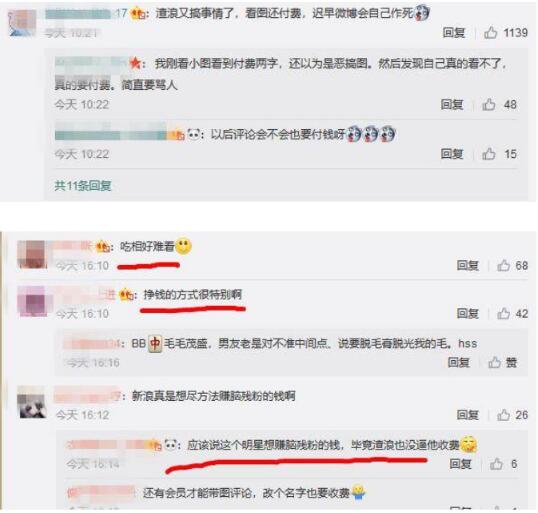Click 回复 on the 10:22 付费两字 reply
This screenshot has height=513, width=538.
452,104
